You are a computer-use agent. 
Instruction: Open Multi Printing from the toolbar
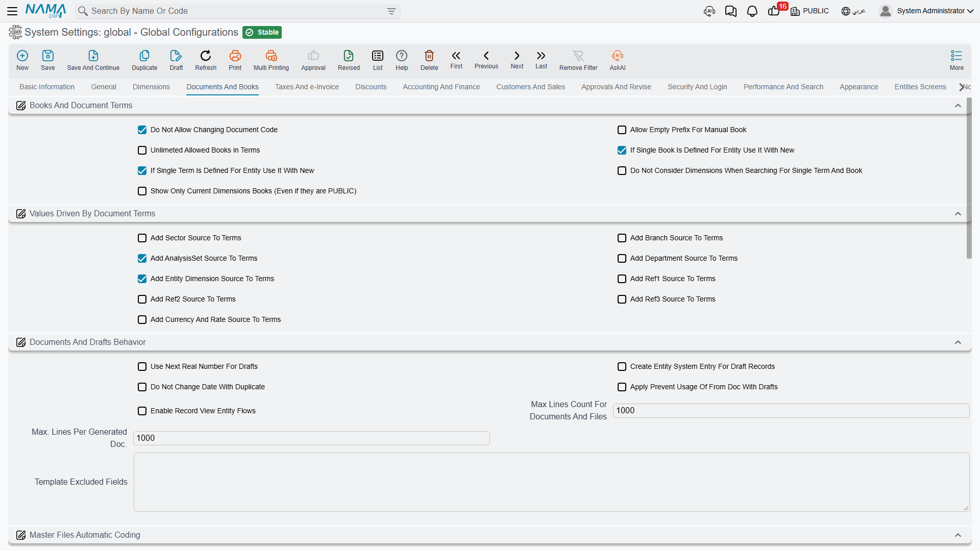[271, 56]
